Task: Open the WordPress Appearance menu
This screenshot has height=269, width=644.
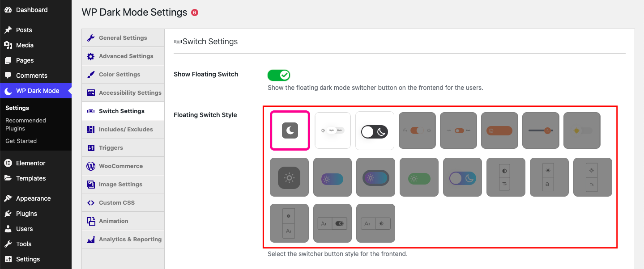Action: click(x=34, y=198)
